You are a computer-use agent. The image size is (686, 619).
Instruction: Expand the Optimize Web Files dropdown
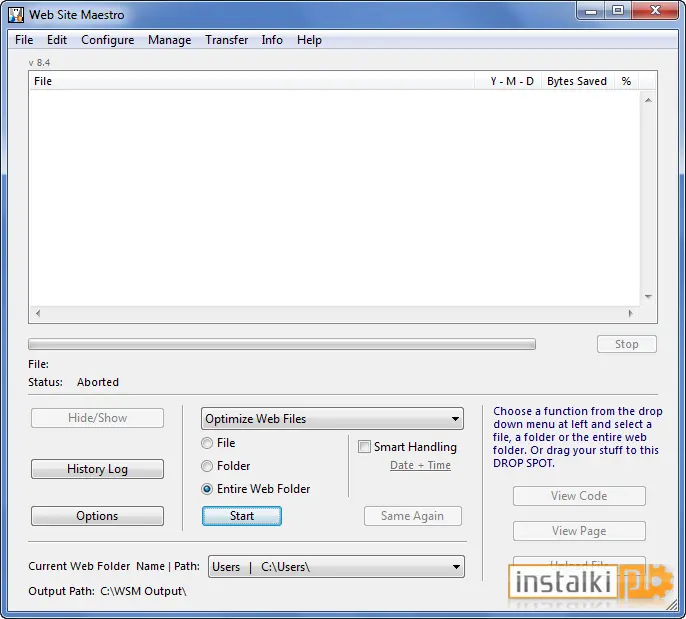pos(332,419)
